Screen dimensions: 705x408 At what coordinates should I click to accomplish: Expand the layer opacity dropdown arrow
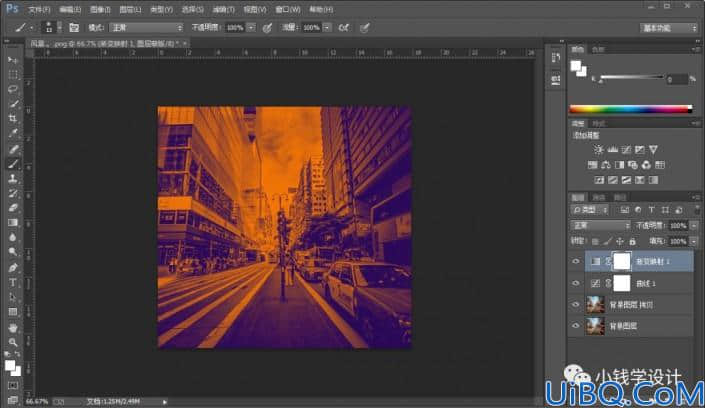(x=694, y=225)
